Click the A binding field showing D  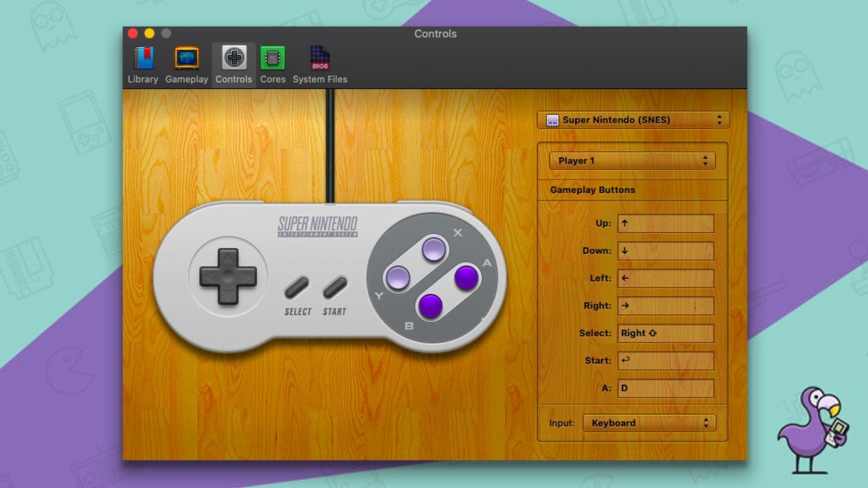(x=666, y=388)
